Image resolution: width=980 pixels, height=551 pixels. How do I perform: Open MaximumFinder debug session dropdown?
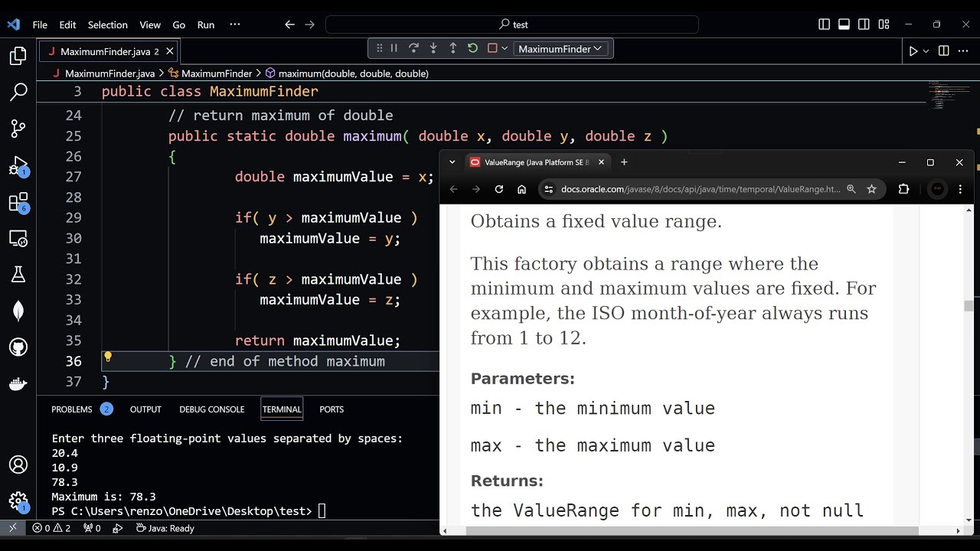[561, 48]
